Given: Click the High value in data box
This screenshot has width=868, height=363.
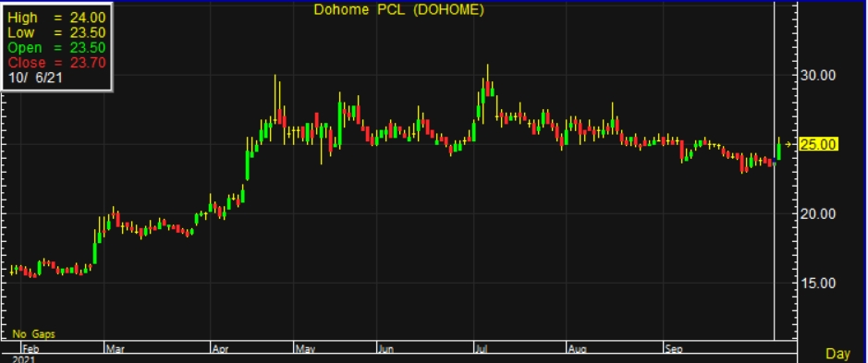Looking at the screenshot, I should pos(88,18).
